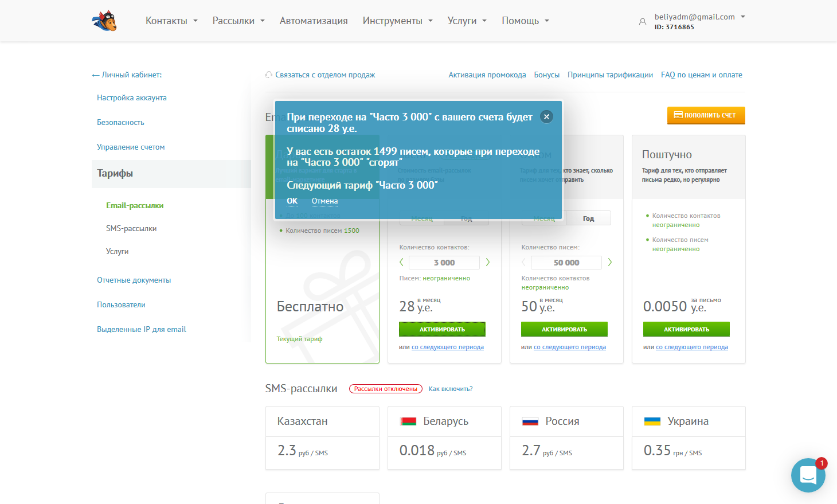The width and height of the screenshot is (837, 504).
Task: Open the account email dropdown
Action: click(699, 17)
